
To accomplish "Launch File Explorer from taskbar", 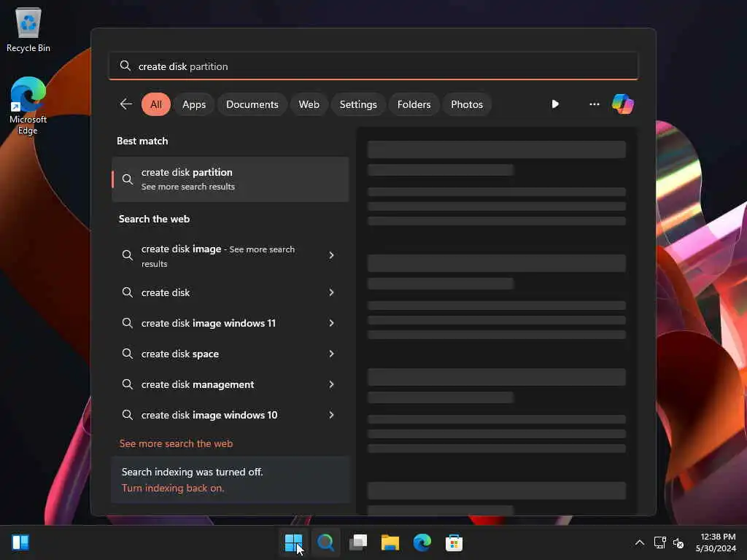I will (390, 542).
